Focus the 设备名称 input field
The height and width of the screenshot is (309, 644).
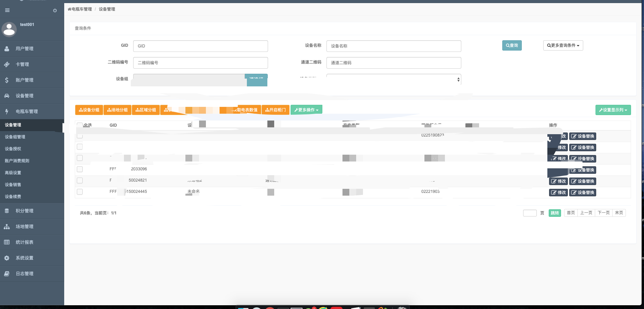pyautogui.click(x=394, y=46)
